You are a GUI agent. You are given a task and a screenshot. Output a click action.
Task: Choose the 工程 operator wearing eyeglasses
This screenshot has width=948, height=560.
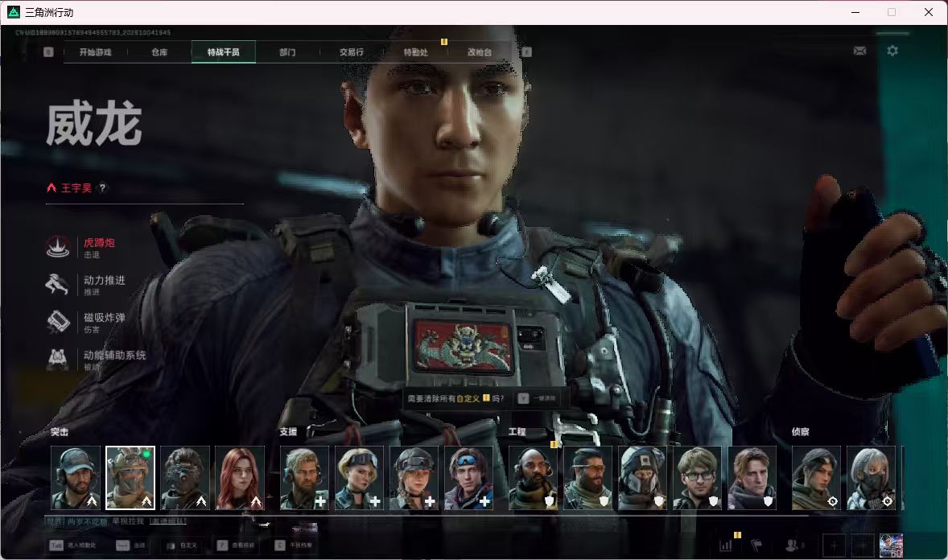[x=698, y=478]
